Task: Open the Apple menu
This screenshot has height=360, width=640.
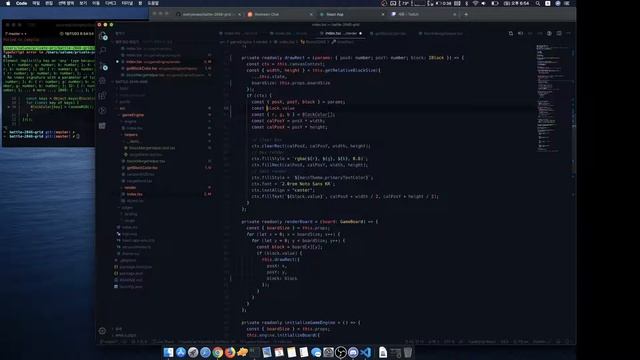Action: (x=8, y=3)
